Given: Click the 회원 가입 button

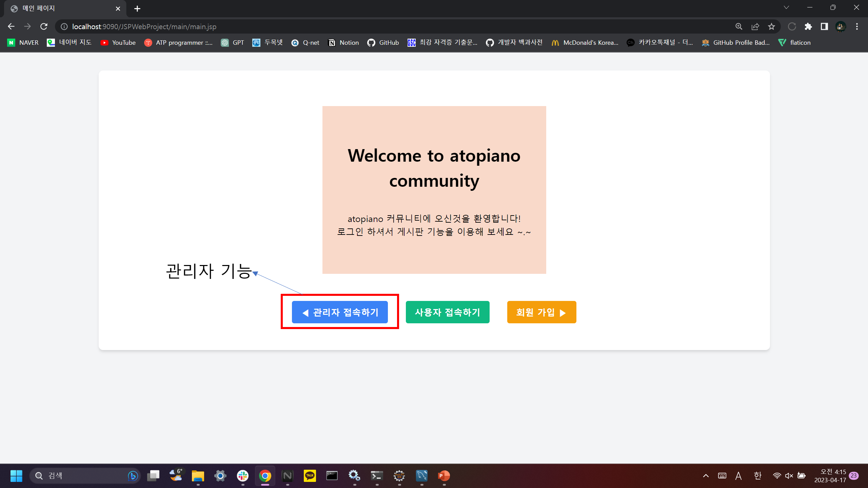Looking at the screenshot, I should pos(541,312).
